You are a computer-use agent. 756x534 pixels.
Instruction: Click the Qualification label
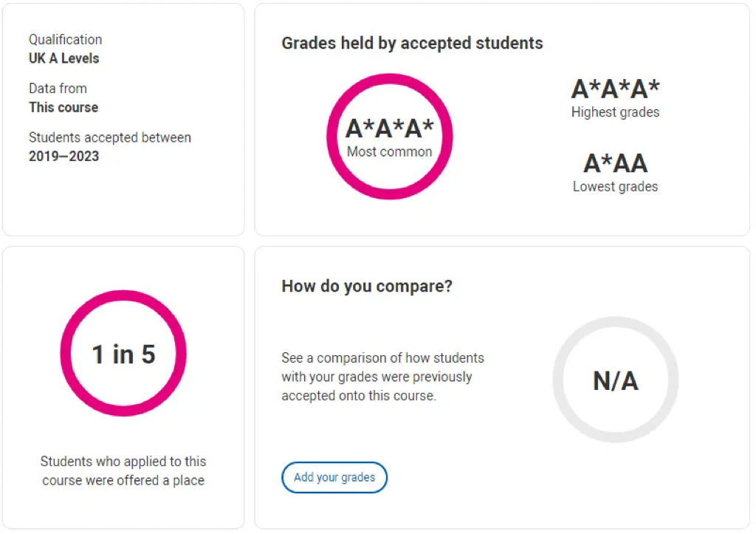click(x=65, y=40)
